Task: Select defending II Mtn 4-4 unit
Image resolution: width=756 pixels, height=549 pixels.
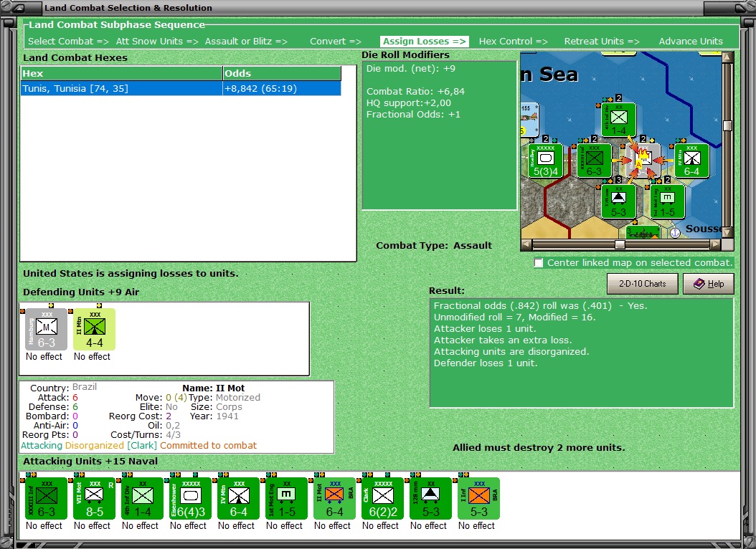Action: 94,330
